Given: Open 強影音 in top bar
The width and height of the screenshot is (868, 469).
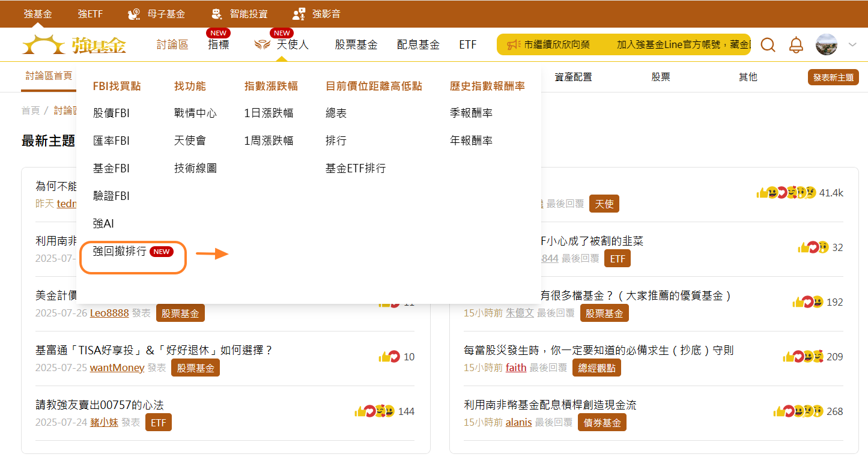Looking at the screenshot, I should click(317, 14).
